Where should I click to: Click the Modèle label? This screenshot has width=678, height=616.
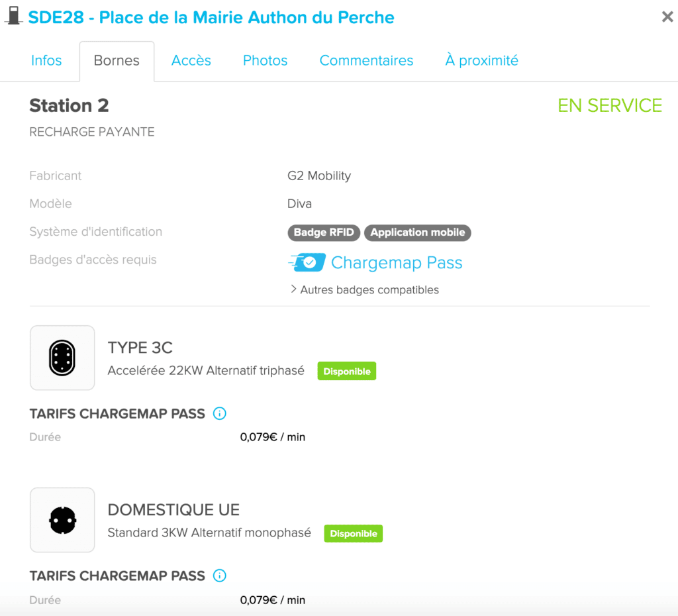[x=50, y=204]
